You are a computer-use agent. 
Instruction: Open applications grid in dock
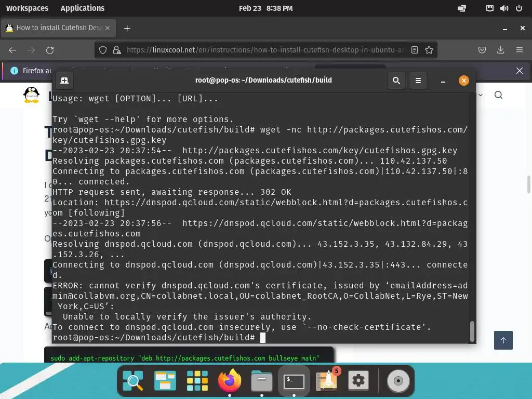tap(197, 381)
